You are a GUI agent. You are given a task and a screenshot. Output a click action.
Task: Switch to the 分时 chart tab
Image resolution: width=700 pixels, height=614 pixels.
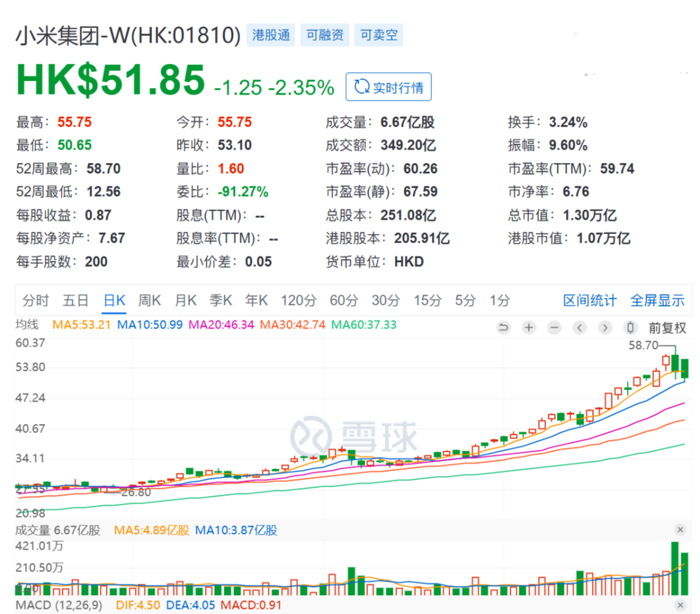click(35, 301)
